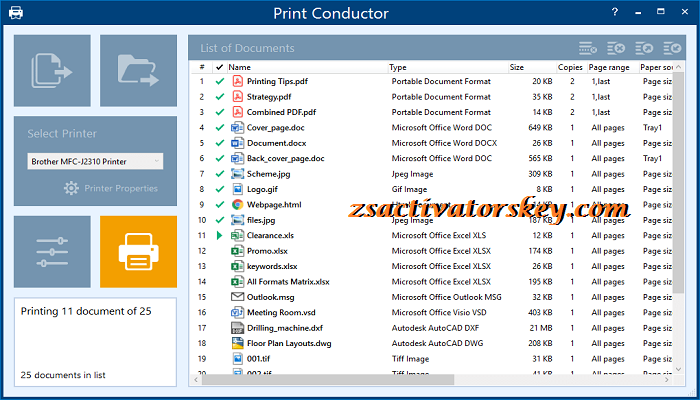Click the import list icon with incoming arrow

tap(672, 48)
